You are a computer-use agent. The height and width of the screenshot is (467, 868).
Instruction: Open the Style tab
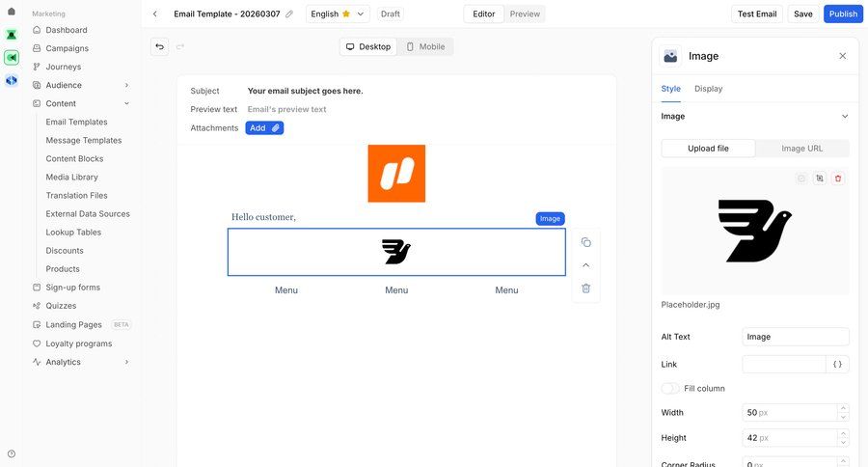(x=670, y=89)
